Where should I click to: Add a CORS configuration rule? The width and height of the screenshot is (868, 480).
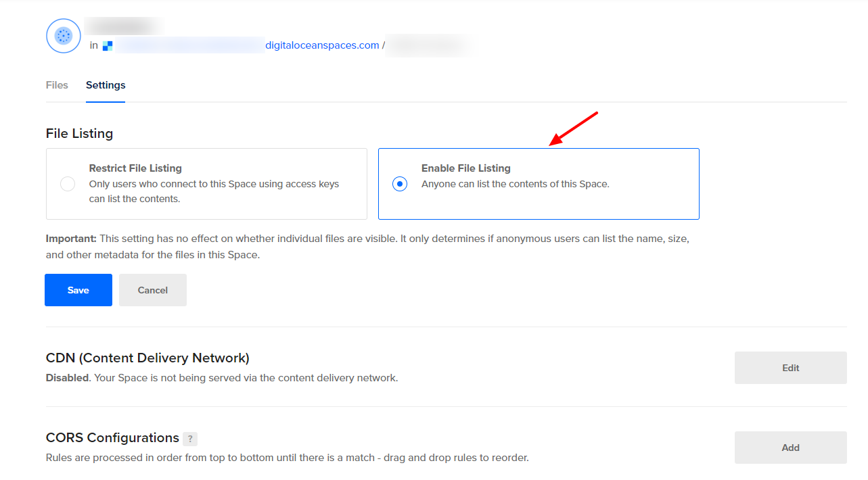coord(790,448)
